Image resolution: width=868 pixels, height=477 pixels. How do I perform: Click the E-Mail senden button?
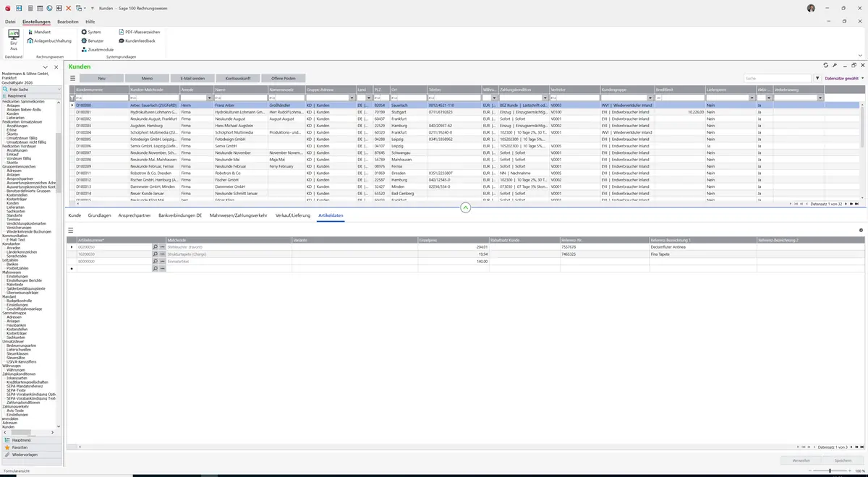click(192, 78)
